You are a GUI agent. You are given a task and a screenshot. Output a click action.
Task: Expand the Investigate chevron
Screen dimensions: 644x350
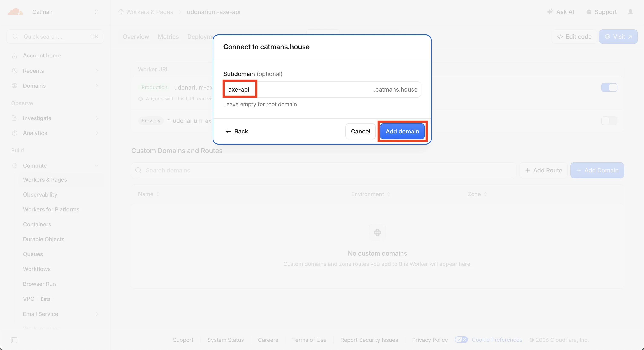coord(97,118)
